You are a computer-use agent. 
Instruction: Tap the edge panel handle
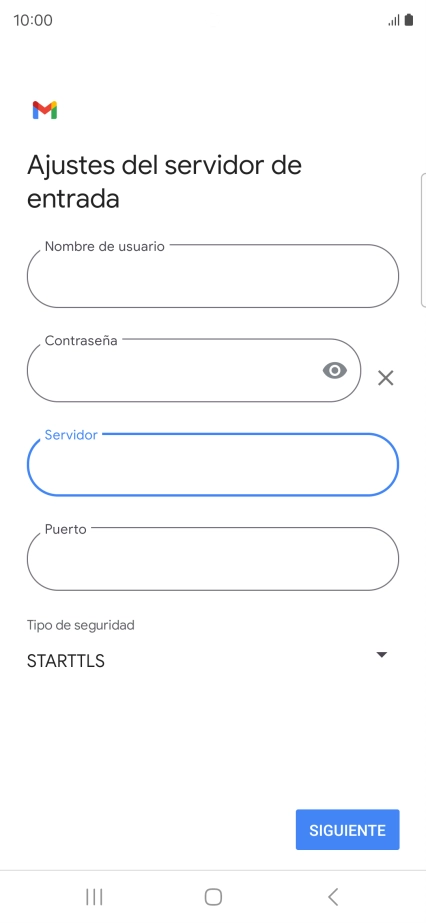click(x=424, y=240)
